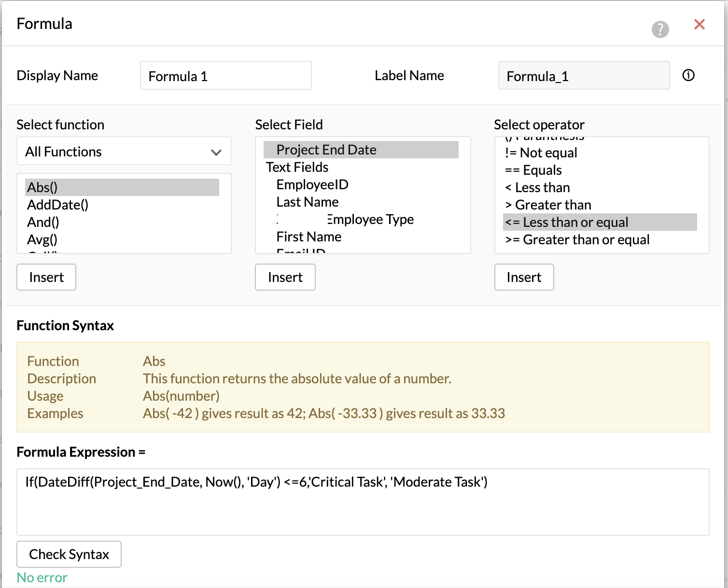Select >= Greater than or equal operator
The width and height of the screenshot is (728, 588).
(x=600, y=239)
